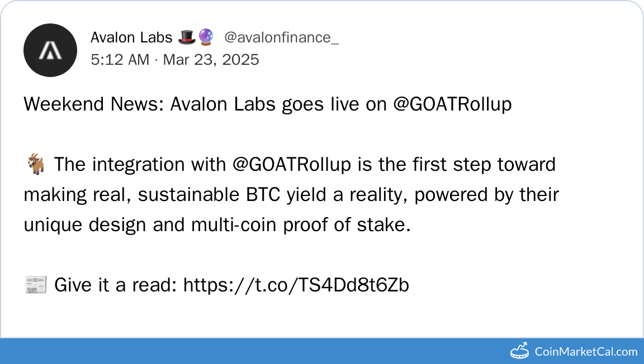Image resolution: width=644 pixels, height=364 pixels.
Task: Open @GOATRollup mention in the Weekend News line
Action: click(453, 104)
